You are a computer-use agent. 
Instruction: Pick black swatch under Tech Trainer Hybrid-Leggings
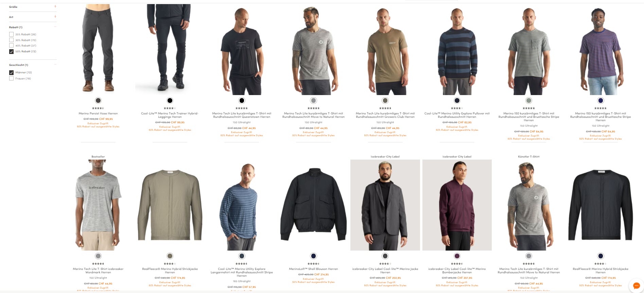pyautogui.click(x=170, y=100)
